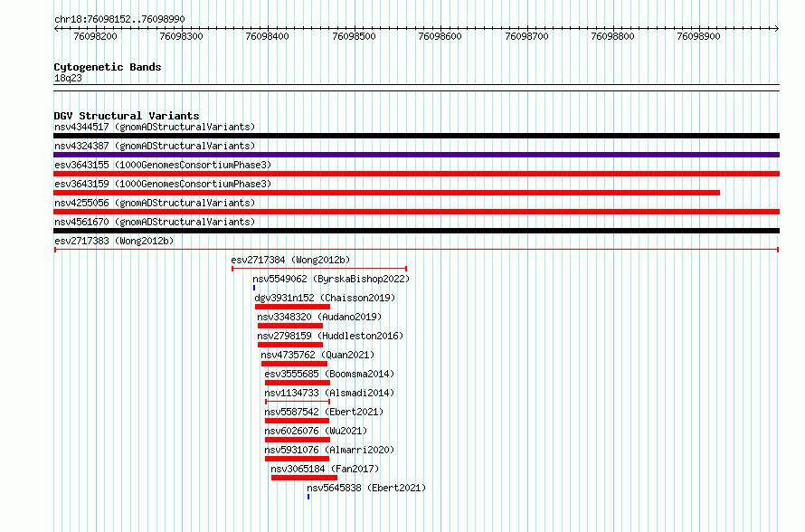The width and height of the screenshot is (805, 532).
Task: Click the red nsv6026076 variant bar
Action: [x=298, y=440]
